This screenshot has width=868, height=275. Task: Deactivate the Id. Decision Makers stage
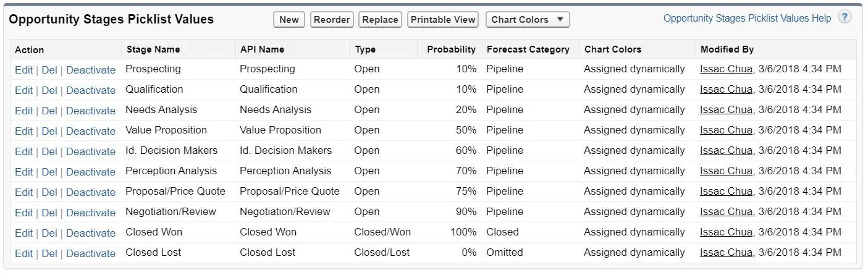click(x=91, y=151)
